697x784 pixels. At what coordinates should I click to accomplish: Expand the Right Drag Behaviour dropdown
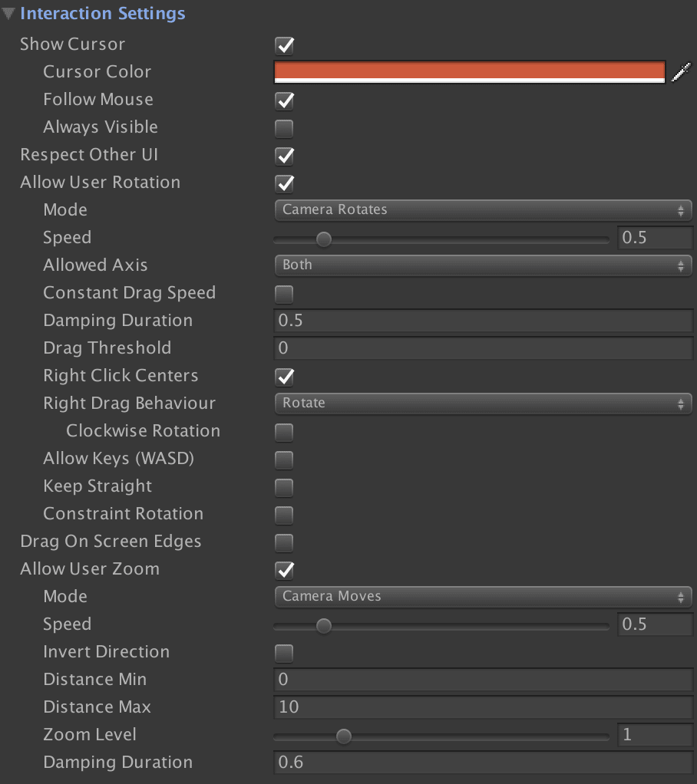click(483, 404)
